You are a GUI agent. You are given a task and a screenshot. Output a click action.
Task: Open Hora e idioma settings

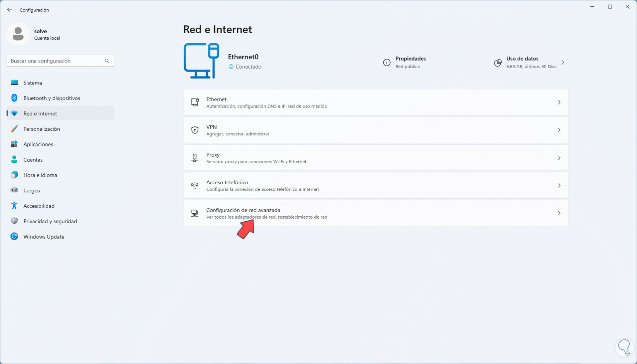[x=61, y=175]
